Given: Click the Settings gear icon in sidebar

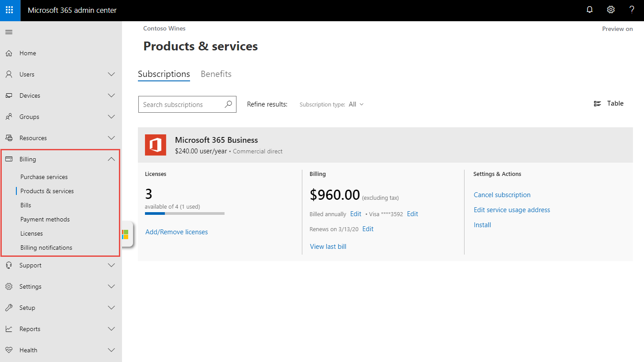Looking at the screenshot, I should click(9, 286).
